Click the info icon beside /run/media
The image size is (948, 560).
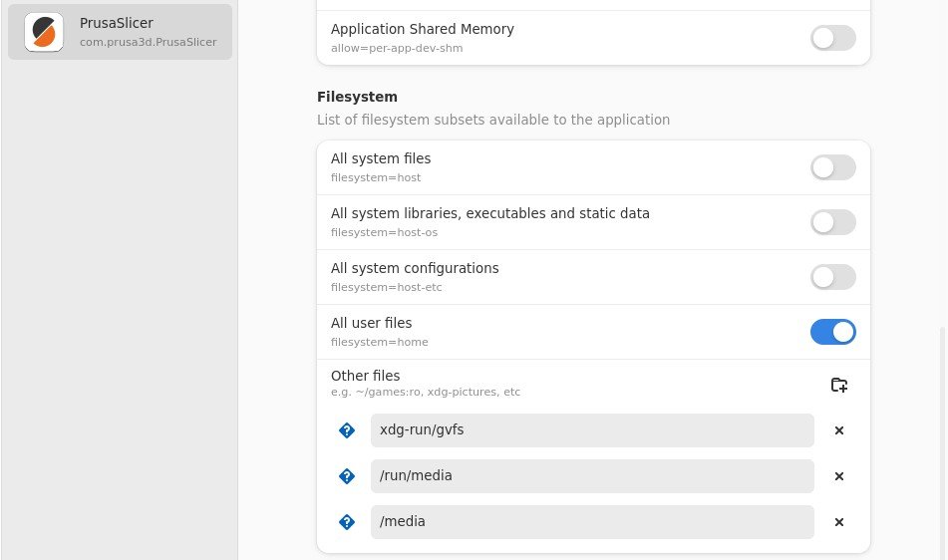pyautogui.click(x=347, y=476)
